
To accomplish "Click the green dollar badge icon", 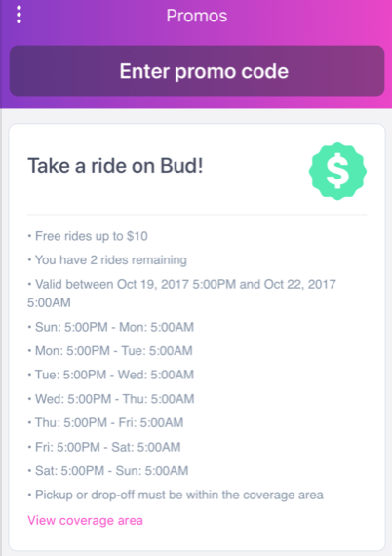I will [x=337, y=172].
